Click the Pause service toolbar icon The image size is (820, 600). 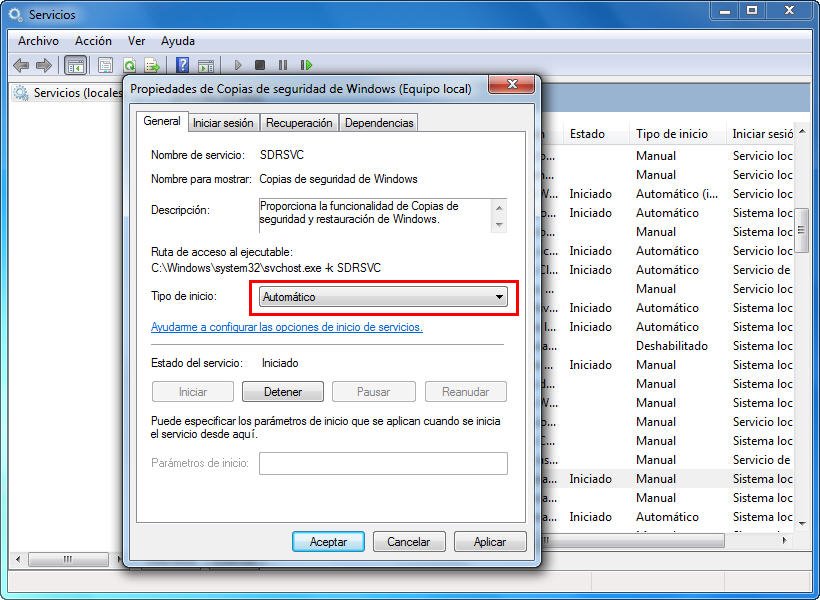283,65
